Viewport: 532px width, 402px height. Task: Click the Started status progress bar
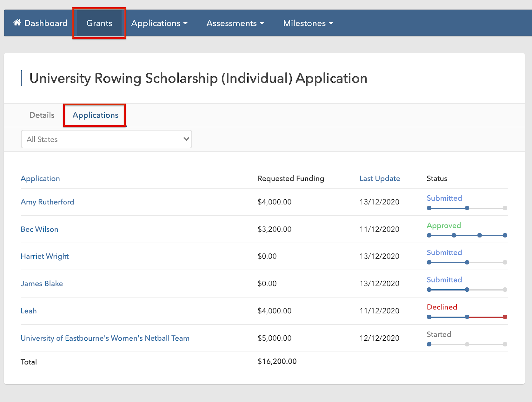(x=467, y=344)
